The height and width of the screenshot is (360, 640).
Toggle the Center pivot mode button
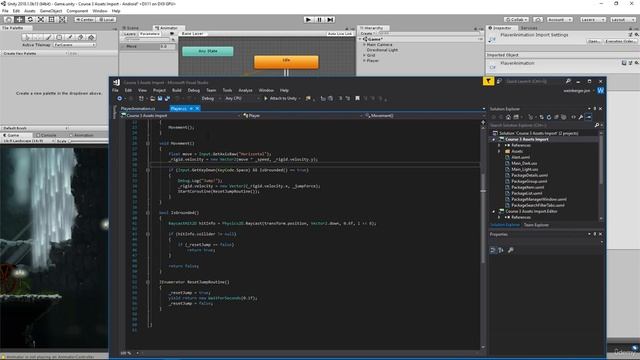[x=85, y=19]
